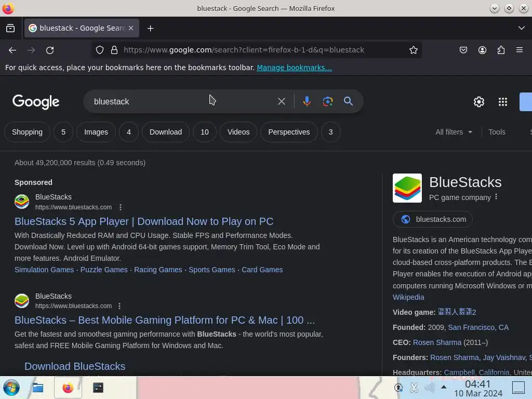Select the Videos filter chip

pos(238,132)
